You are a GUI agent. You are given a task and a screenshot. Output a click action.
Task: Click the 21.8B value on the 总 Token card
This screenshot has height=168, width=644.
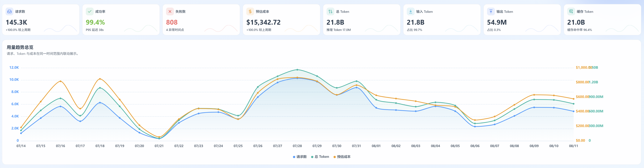(x=335, y=22)
